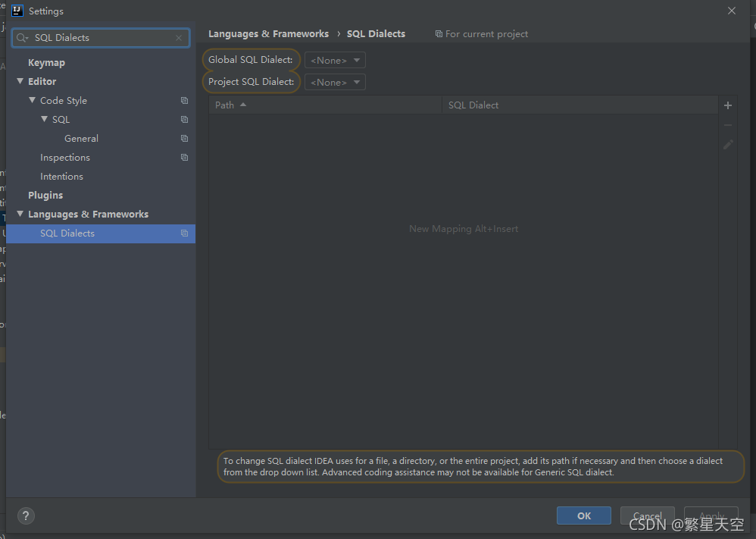Open the Global SQL Dialect dropdown
The height and width of the screenshot is (539, 756).
click(335, 61)
